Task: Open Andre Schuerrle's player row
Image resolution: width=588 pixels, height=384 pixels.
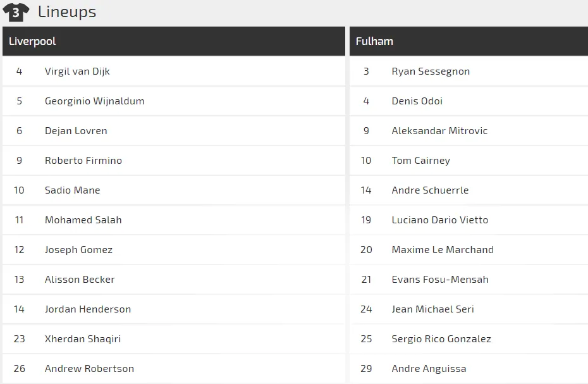Action: [x=430, y=190]
